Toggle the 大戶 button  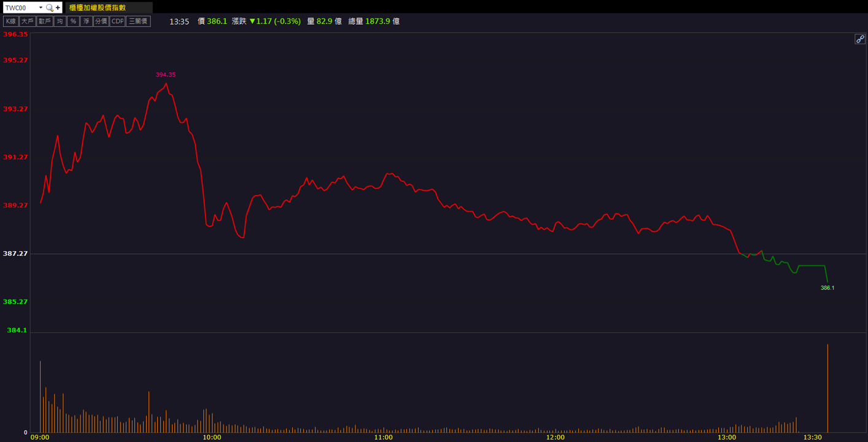pos(27,21)
